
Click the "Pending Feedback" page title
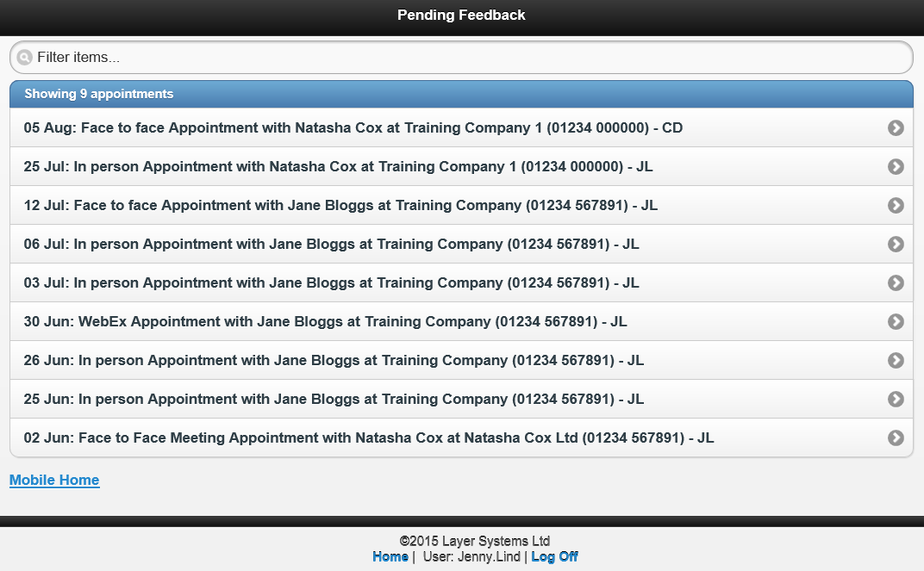coord(461,16)
